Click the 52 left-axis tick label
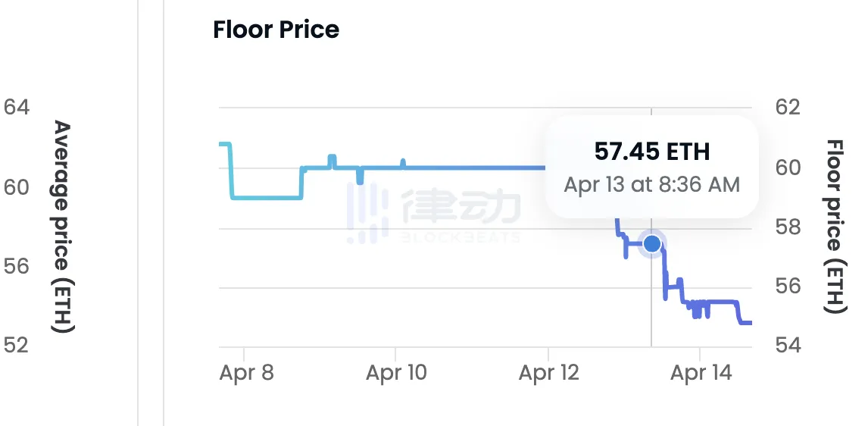868x426 pixels. pyautogui.click(x=16, y=345)
